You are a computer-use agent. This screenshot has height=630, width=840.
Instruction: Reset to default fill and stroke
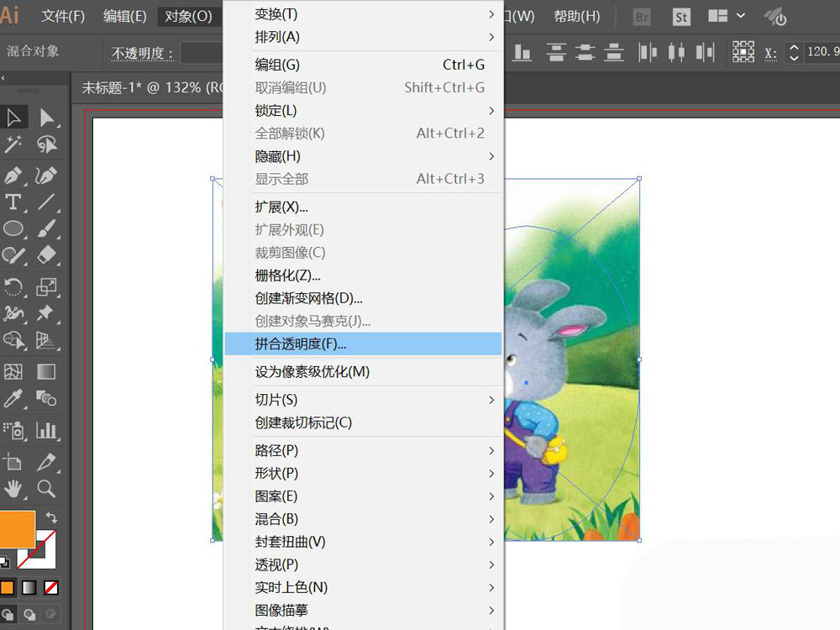coord(4,562)
